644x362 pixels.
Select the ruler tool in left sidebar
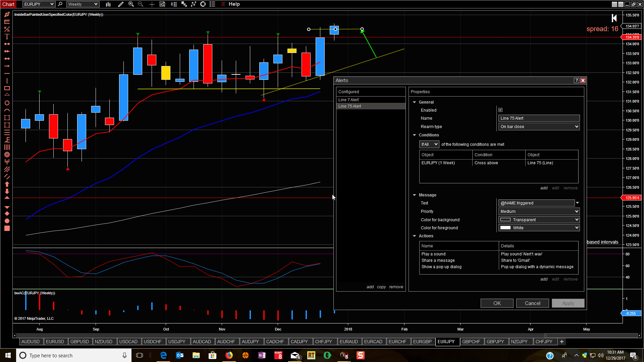7,22
